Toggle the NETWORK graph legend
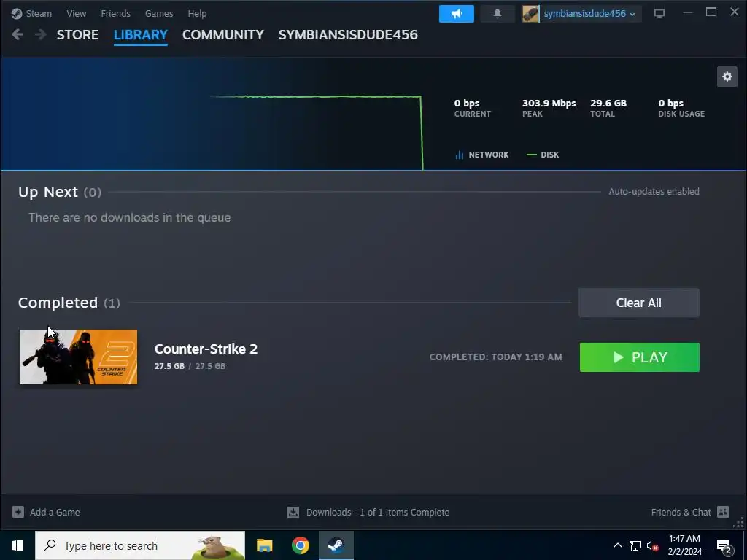The height and width of the screenshot is (560, 747). (482, 155)
